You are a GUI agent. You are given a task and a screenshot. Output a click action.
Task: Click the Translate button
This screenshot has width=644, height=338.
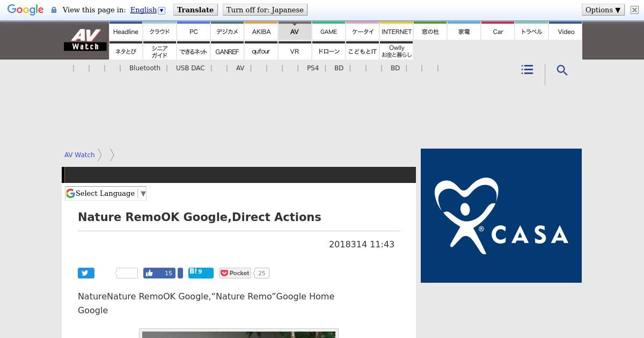[195, 10]
